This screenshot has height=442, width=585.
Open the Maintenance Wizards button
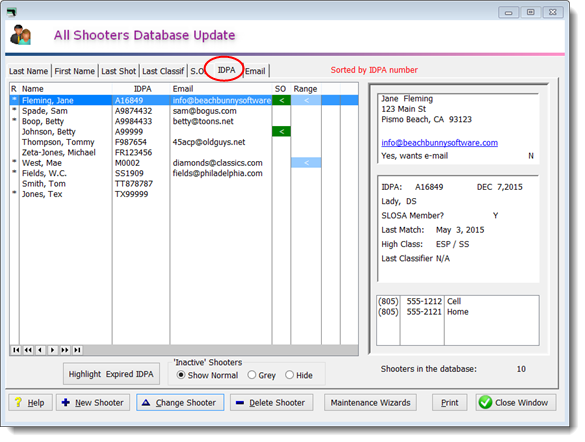click(x=370, y=403)
